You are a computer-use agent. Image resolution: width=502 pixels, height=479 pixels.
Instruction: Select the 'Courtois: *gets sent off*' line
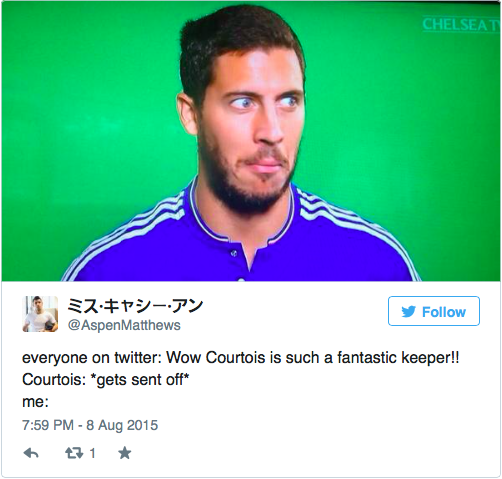106,380
